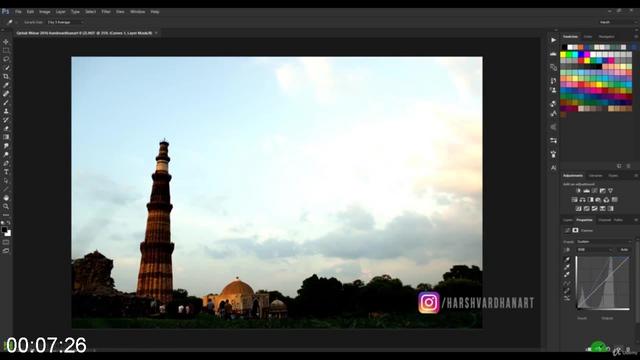Select the Crop tool
The width and height of the screenshot is (640, 360).
[6, 76]
